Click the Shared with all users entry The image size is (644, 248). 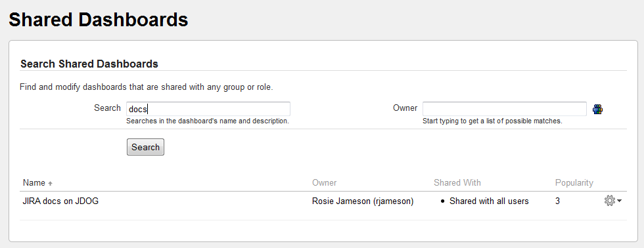click(x=489, y=201)
